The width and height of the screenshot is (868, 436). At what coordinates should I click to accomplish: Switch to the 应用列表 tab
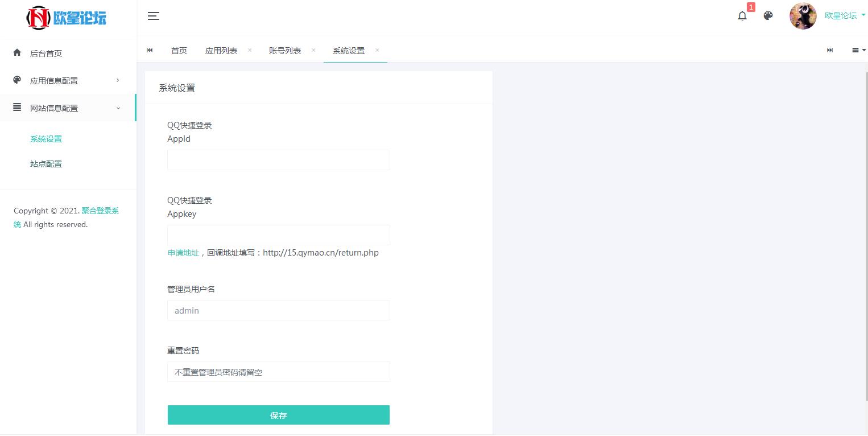221,51
